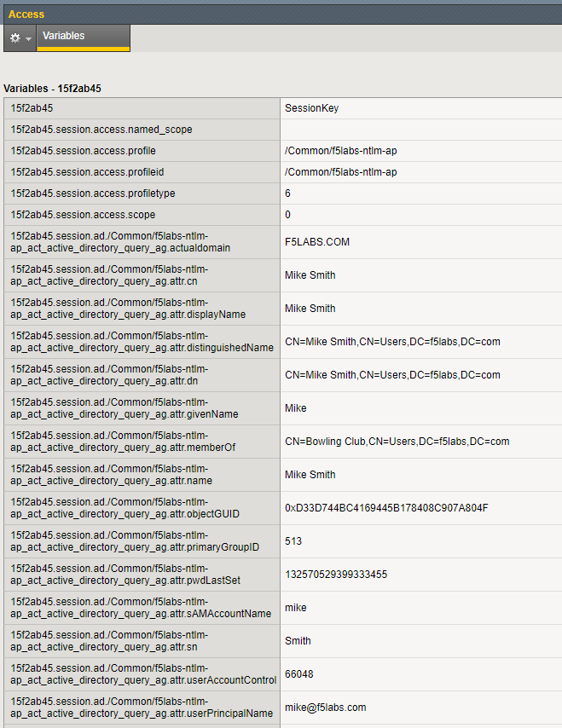This screenshot has width=562, height=728.
Task: Select the mike@f5labs.com value
Action: point(326,708)
